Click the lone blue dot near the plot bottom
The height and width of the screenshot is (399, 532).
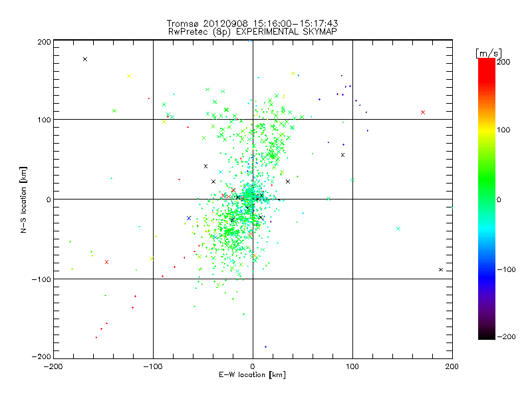coord(265,346)
